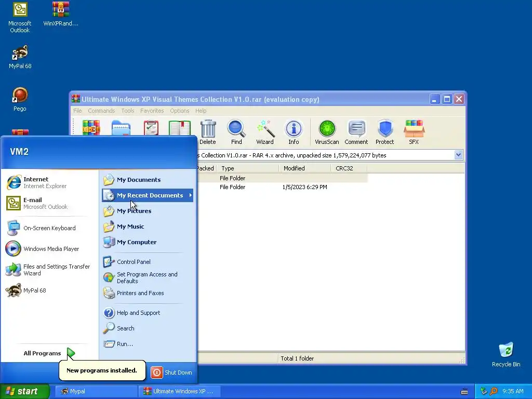Image resolution: width=532 pixels, height=399 pixels.
Task: Show archive Info in WinRAR
Action: point(294,132)
